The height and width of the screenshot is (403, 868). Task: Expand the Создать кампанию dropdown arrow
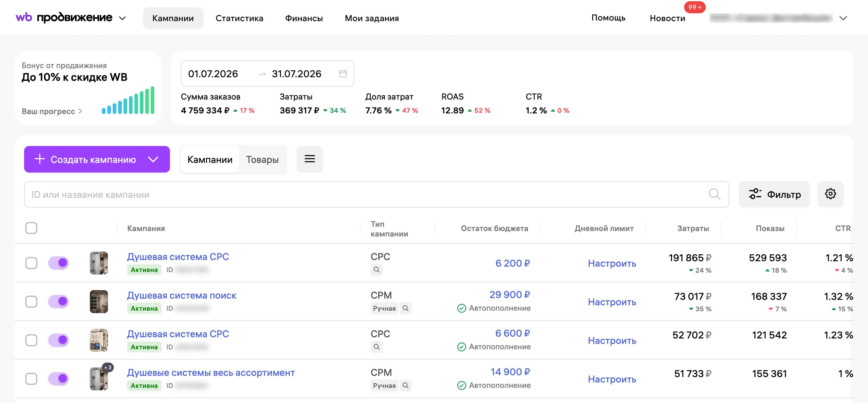(x=153, y=160)
